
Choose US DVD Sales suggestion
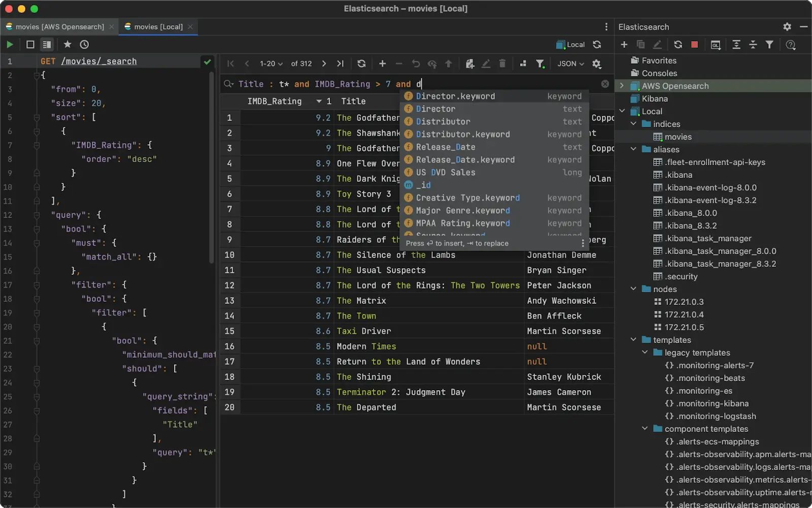point(494,172)
